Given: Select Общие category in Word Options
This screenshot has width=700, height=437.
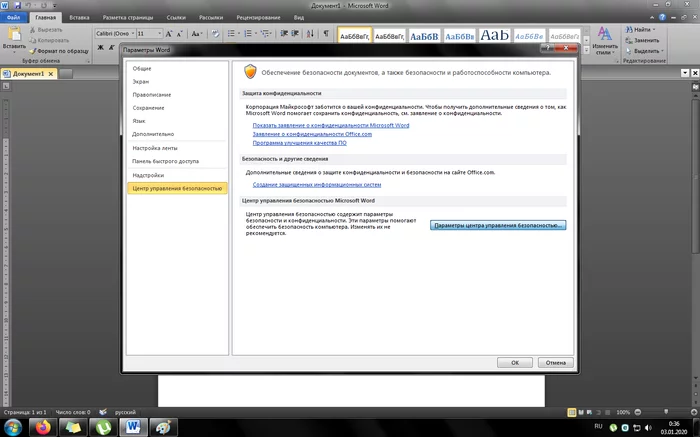Looking at the screenshot, I should point(177,68).
